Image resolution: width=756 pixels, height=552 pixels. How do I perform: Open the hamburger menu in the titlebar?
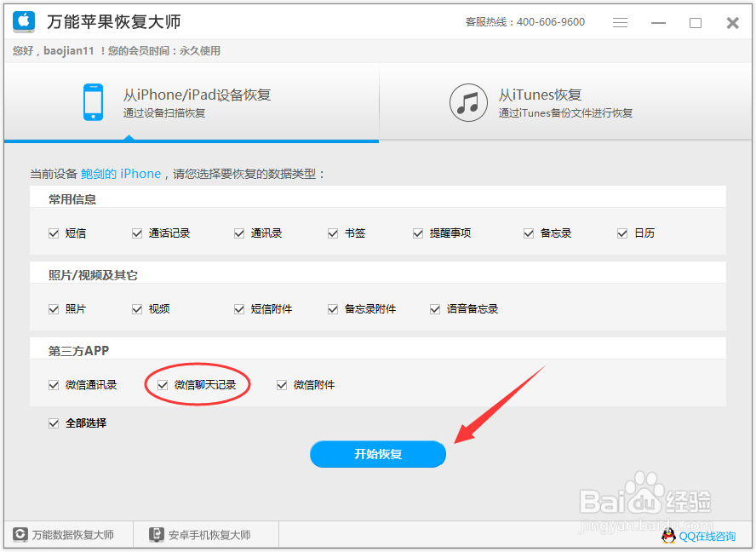pos(620,22)
